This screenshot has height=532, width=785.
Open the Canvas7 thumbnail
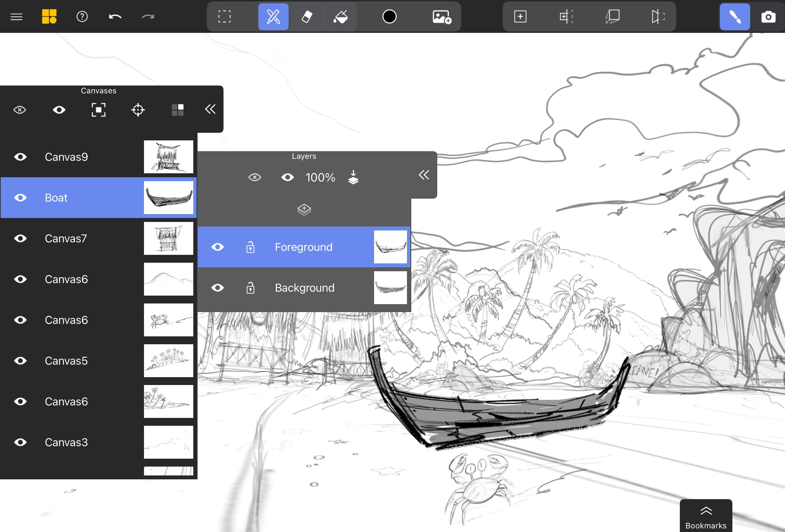tap(169, 238)
